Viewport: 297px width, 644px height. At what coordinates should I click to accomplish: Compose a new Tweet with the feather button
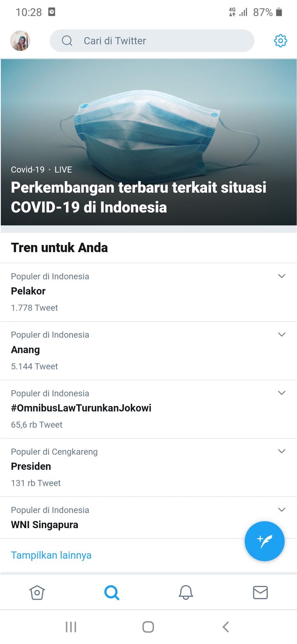[x=264, y=541]
